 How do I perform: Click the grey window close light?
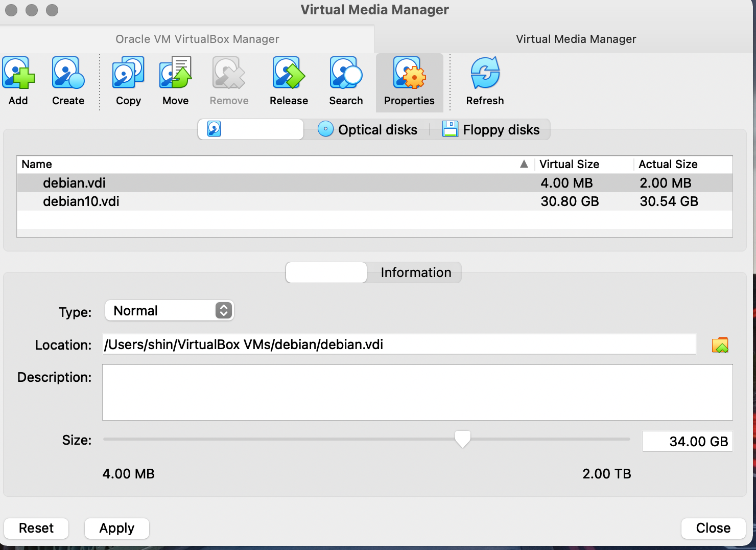(11, 10)
